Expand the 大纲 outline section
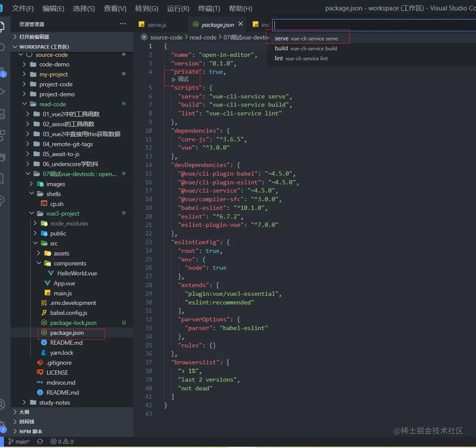 72,412
